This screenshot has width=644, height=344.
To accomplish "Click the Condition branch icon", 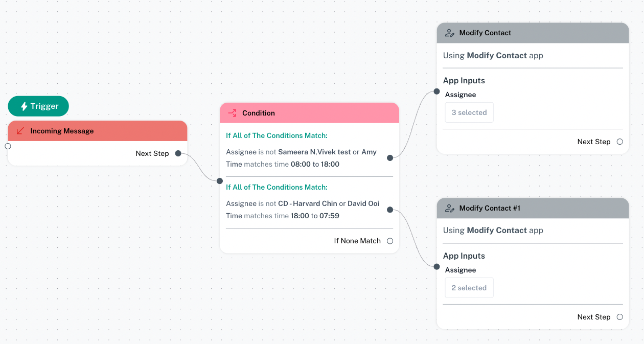I will 232,113.
